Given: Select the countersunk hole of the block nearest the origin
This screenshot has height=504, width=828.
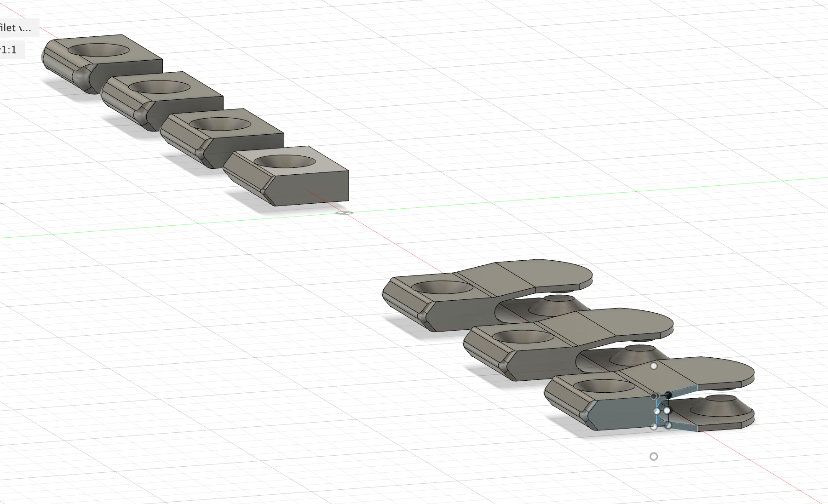Looking at the screenshot, I should click(x=285, y=161).
